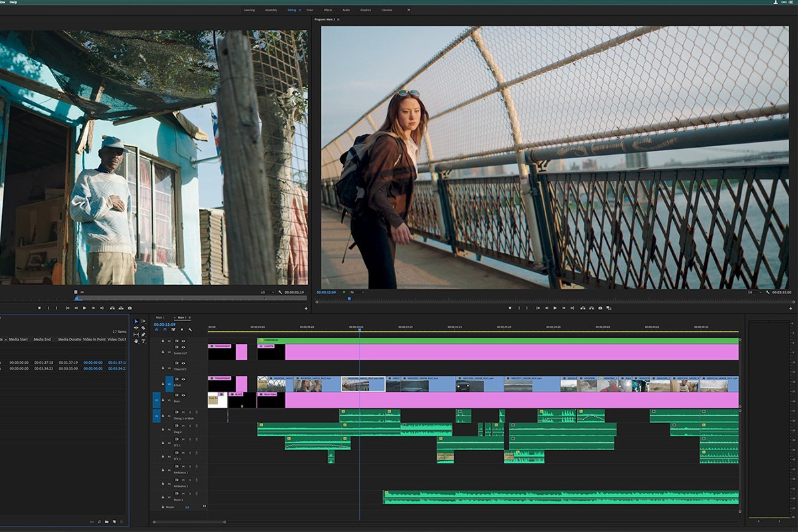Open Program monitor button editor plus
The image size is (798, 532).
click(791, 308)
